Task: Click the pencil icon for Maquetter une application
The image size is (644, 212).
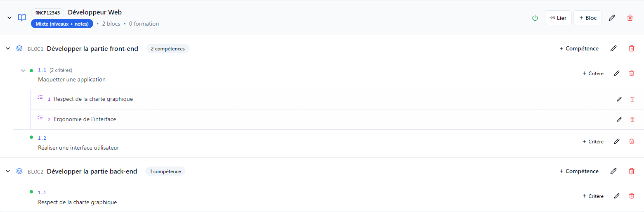Action: point(617,73)
